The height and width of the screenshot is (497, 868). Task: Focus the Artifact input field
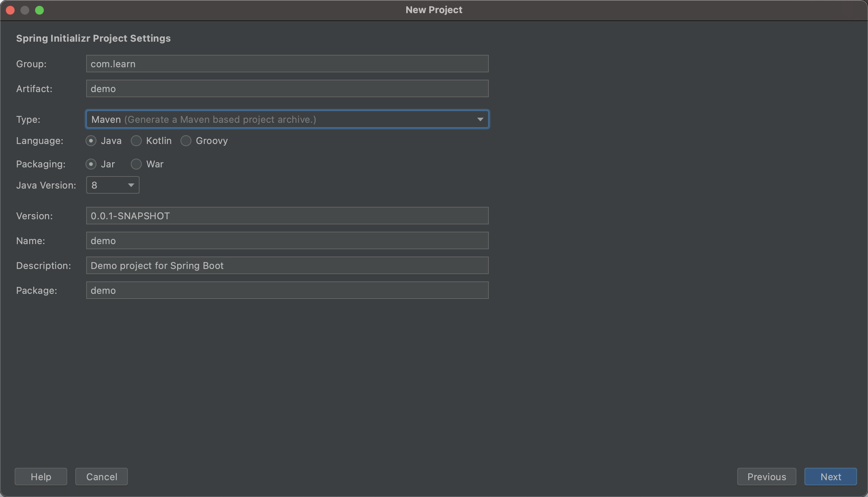pos(287,89)
